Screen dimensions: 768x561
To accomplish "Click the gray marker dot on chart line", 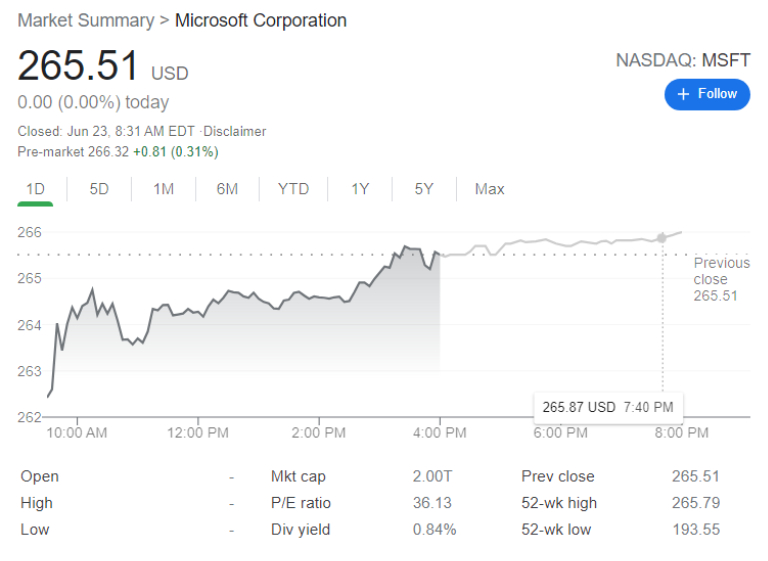I will 662,238.
